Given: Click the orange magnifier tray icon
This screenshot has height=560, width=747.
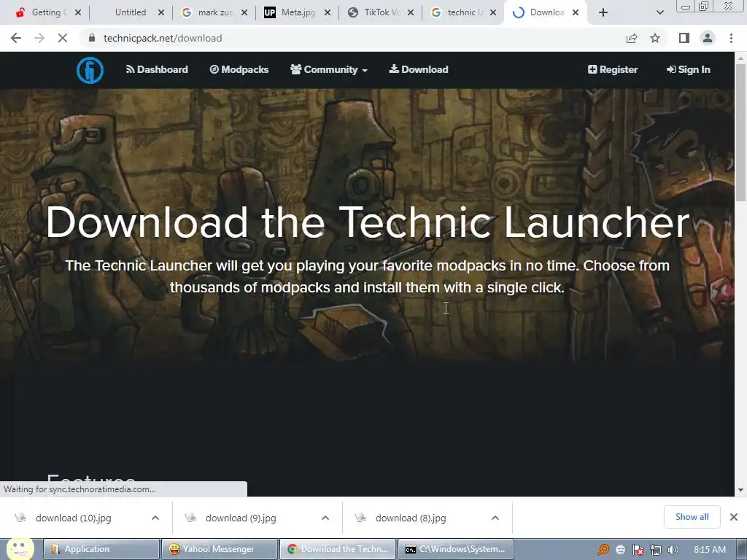Looking at the screenshot, I should tap(603, 550).
